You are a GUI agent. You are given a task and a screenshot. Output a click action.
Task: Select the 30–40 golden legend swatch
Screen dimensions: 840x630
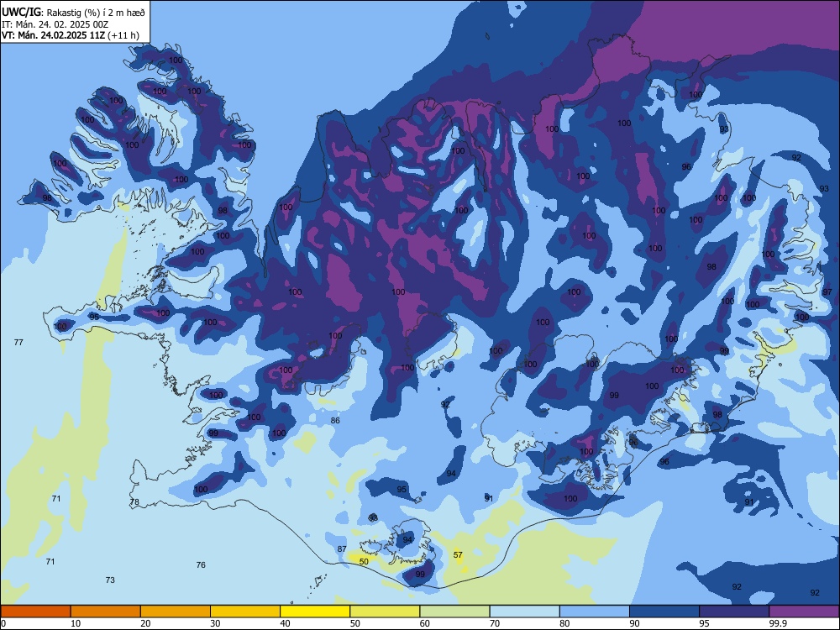[x=245, y=612]
